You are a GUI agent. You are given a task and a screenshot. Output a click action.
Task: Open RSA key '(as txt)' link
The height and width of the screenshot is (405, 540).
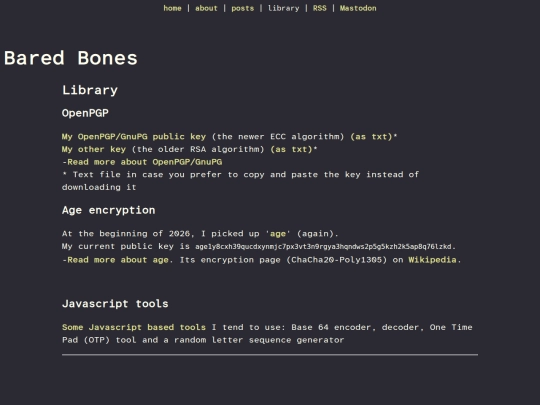point(291,149)
